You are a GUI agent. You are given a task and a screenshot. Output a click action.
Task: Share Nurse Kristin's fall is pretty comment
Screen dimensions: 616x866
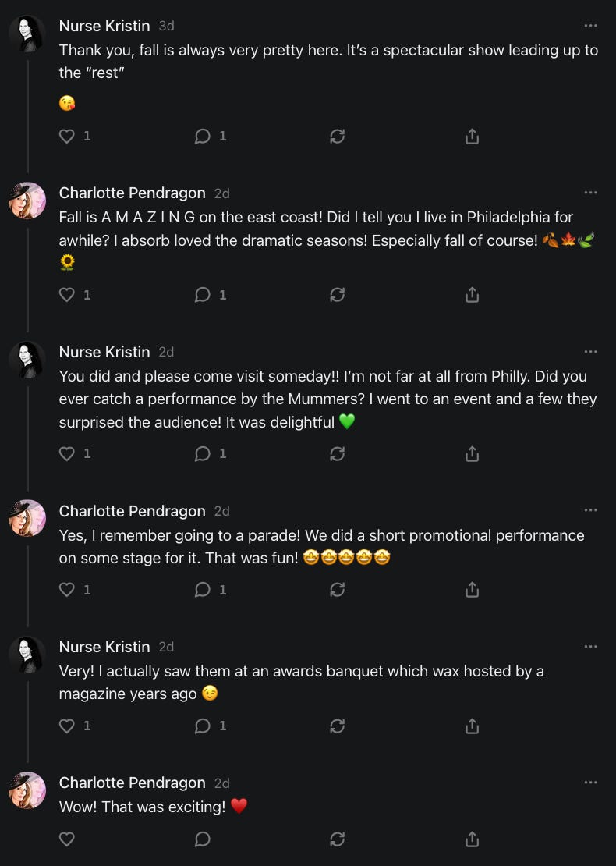[472, 137]
